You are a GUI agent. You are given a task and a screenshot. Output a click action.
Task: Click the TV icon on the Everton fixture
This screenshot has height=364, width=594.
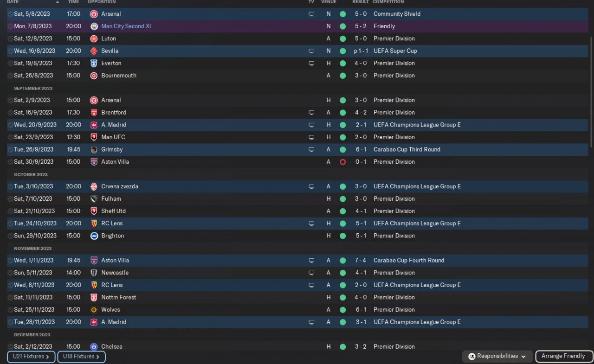click(x=311, y=64)
